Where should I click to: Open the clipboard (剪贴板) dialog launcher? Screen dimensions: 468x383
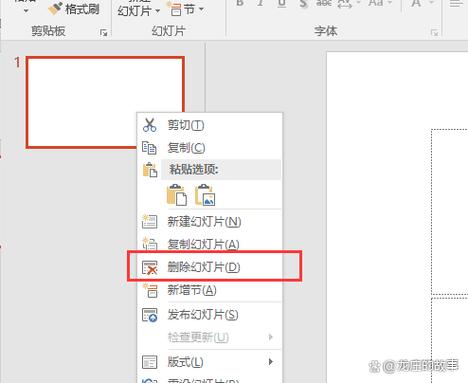103,32
